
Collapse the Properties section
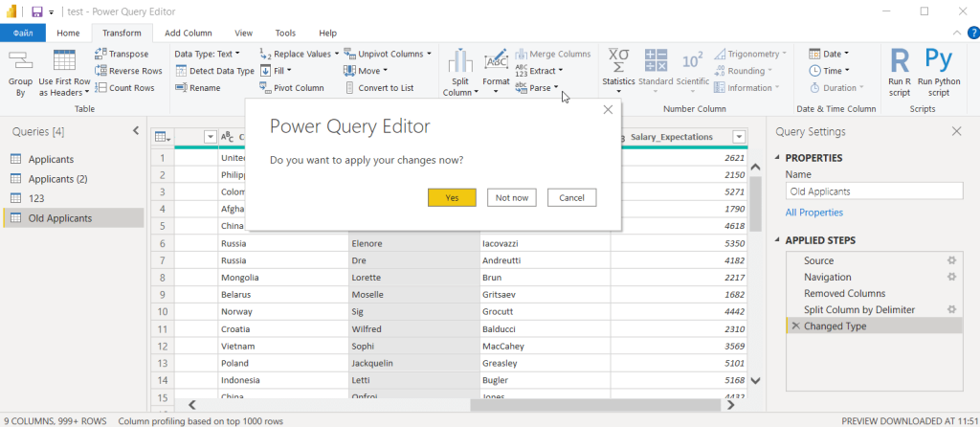coord(776,158)
